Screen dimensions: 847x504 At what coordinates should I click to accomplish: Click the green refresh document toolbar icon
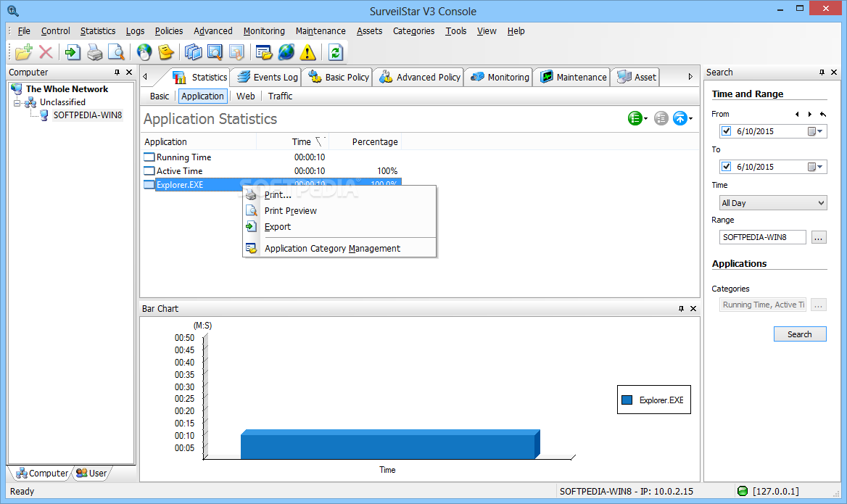tap(336, 52)
